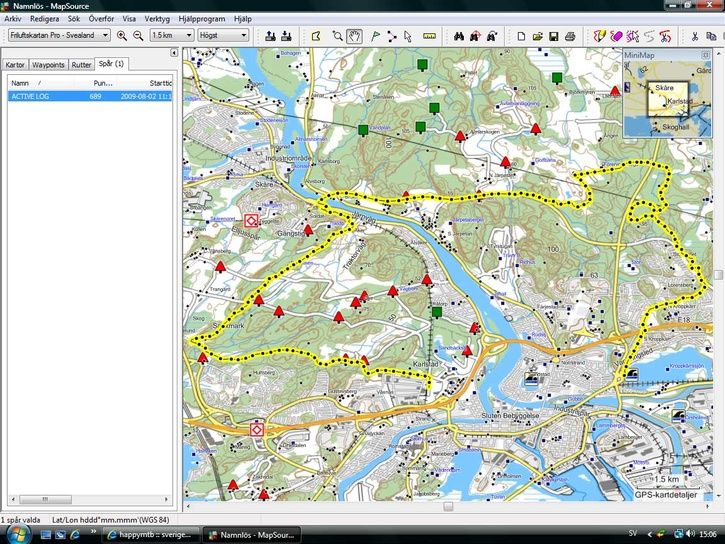Select the track divide scissors tool

[665, 36]
